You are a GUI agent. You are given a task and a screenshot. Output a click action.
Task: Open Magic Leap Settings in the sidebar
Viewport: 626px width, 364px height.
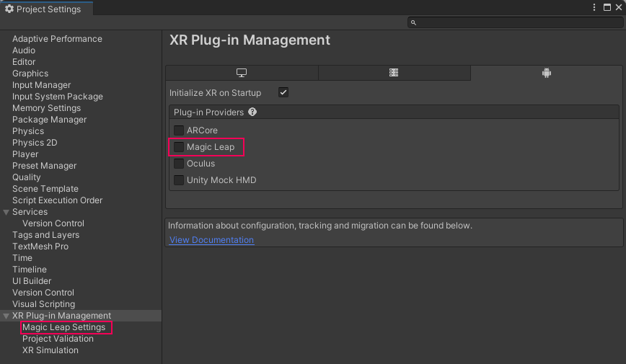pyautogui.click(x=63, y=327)
